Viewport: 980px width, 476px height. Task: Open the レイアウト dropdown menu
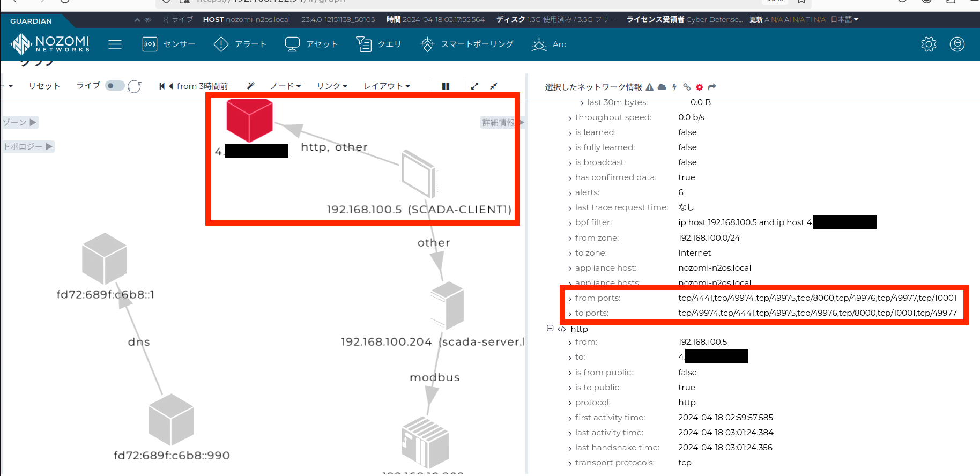387,86
